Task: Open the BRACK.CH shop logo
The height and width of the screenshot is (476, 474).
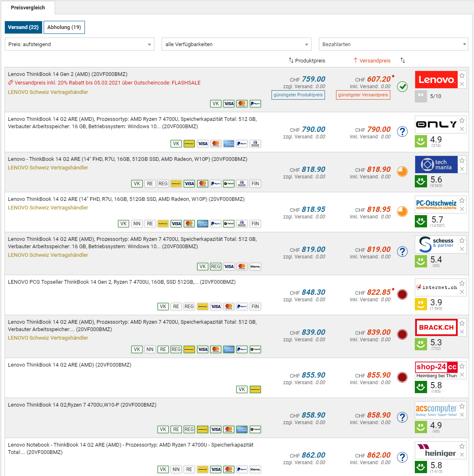Action: (436, 327)
